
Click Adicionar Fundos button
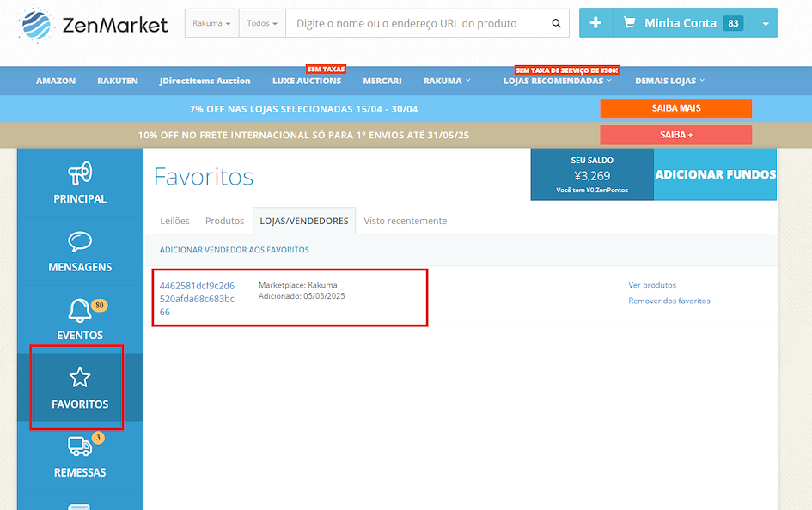click(715, 174)
